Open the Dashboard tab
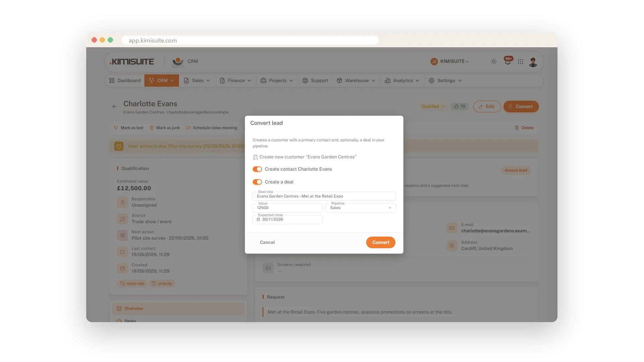The image size is (644, 362). (125, 80)
